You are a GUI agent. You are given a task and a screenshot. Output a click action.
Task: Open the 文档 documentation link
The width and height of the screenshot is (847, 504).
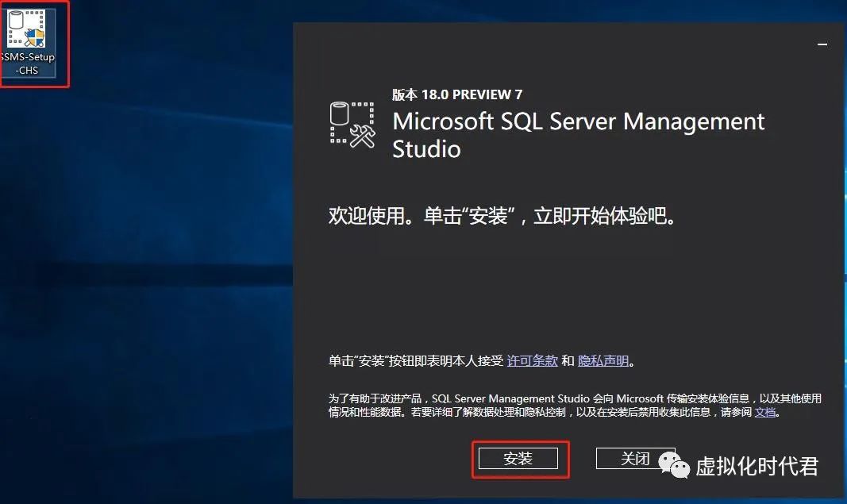click(765, 412)
